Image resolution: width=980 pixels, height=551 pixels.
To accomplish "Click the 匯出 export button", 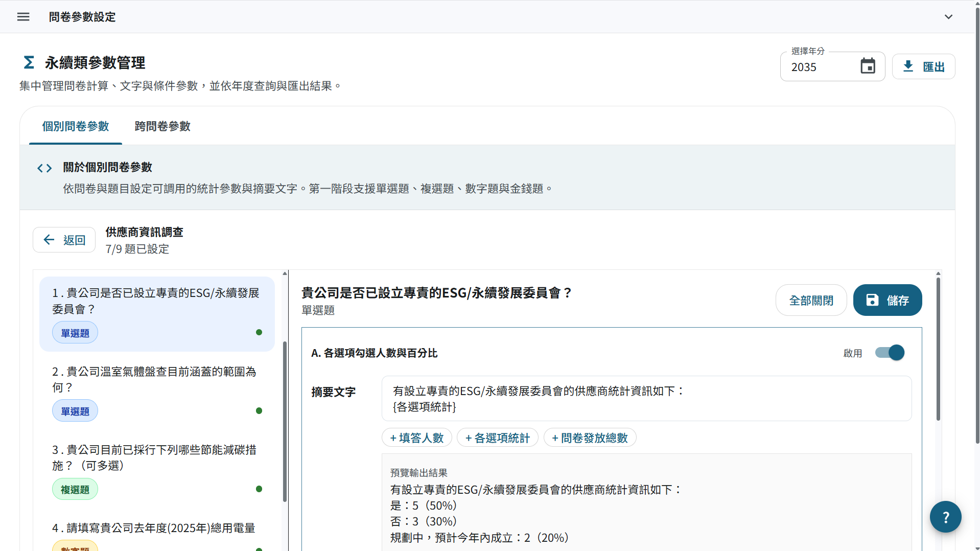I will coord(923,66).
